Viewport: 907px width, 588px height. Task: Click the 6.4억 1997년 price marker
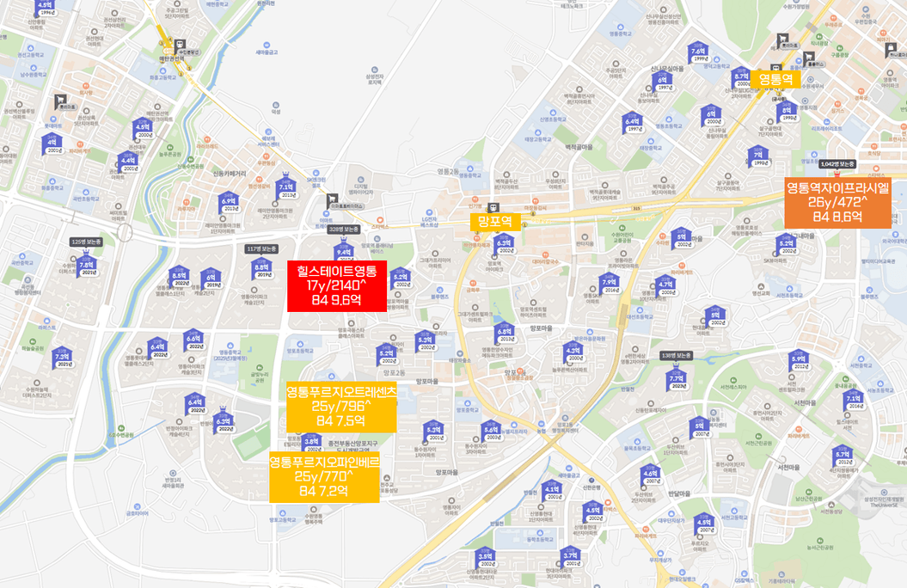click(x=634, y=124)
